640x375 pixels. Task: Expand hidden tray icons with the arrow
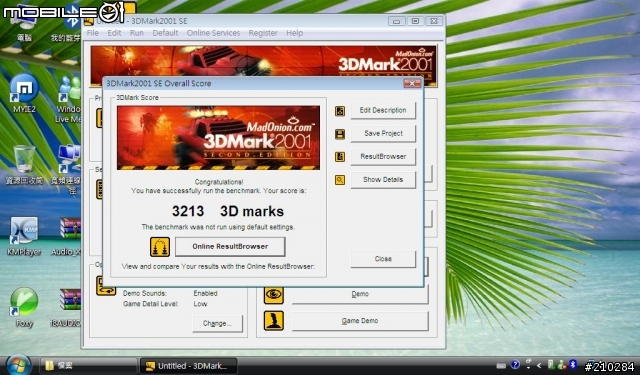coord(539,365)
